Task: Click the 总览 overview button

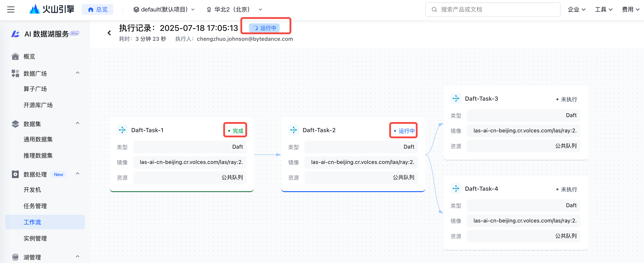Action: tap(97, 9)
